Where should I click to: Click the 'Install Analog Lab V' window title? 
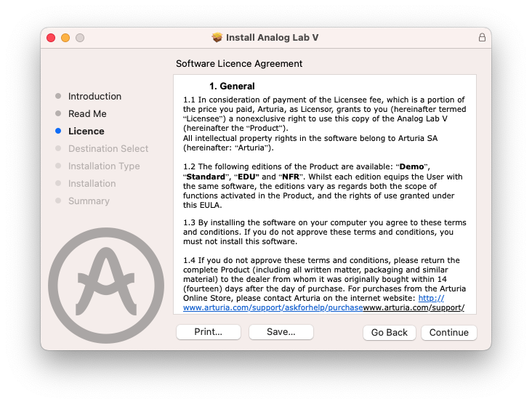272,37
